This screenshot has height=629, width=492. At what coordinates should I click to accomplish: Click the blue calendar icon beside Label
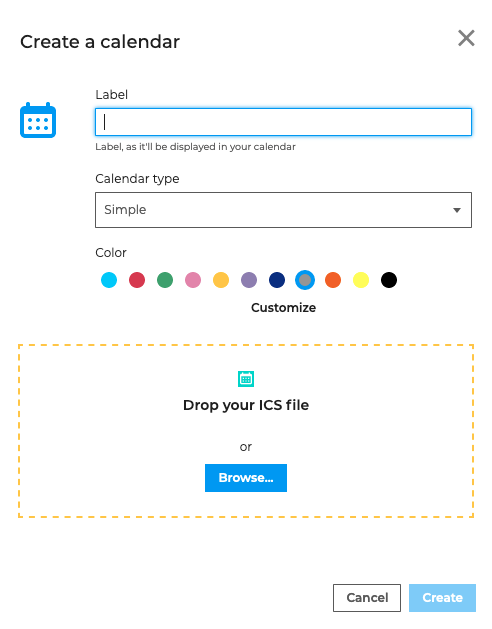(x=38, y=120)
